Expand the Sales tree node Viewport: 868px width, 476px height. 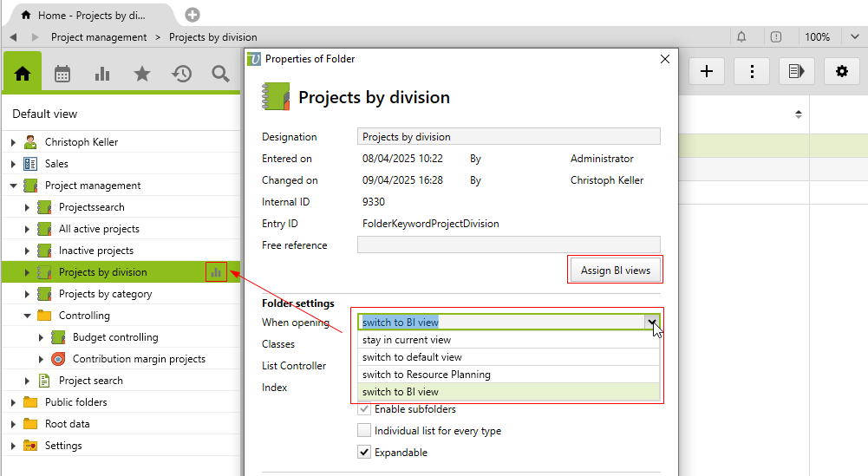pyautogui.click(x=13, y=164)
